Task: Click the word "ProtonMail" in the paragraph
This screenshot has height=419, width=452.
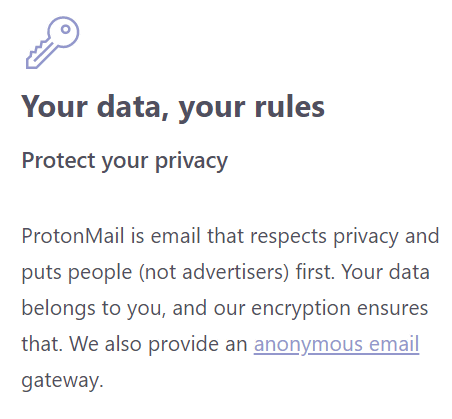Action: (x=73, y=236)
